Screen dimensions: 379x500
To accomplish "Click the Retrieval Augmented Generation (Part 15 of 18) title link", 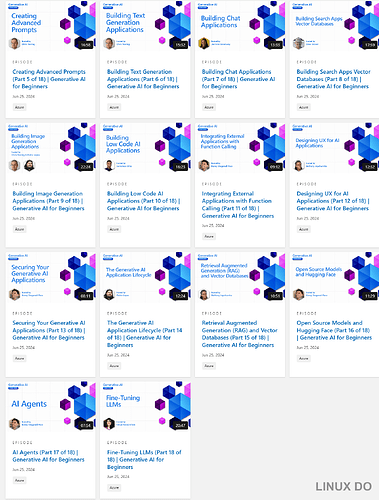I will (239, 334).
